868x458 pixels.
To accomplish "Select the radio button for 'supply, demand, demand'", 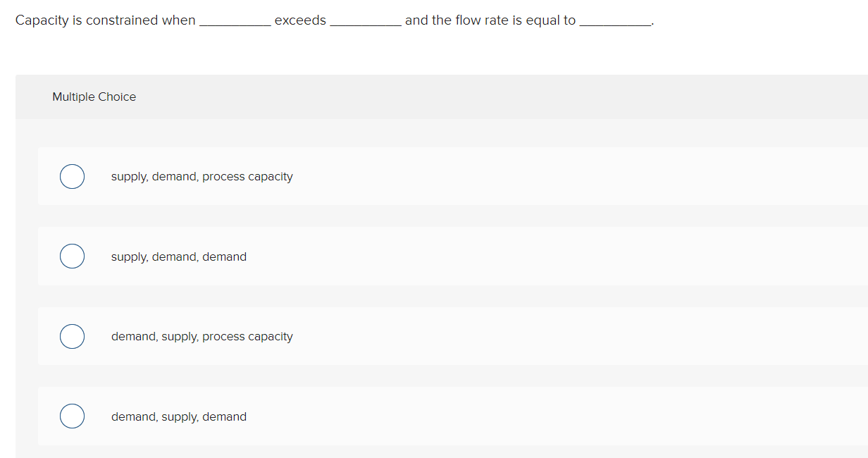I will tap(72, 256).
